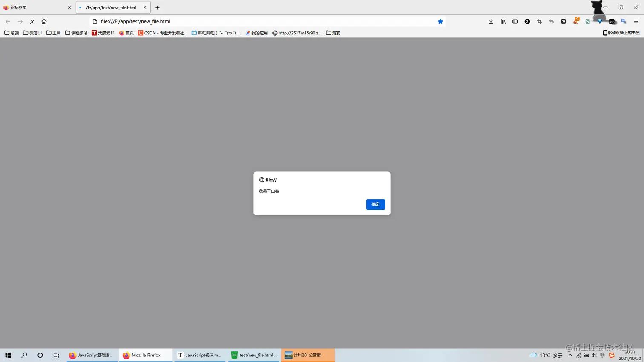Open the 计科201公告群 taskbar window
The width and height of the screenshot is (644, 362).
click(x=308, y=355)
